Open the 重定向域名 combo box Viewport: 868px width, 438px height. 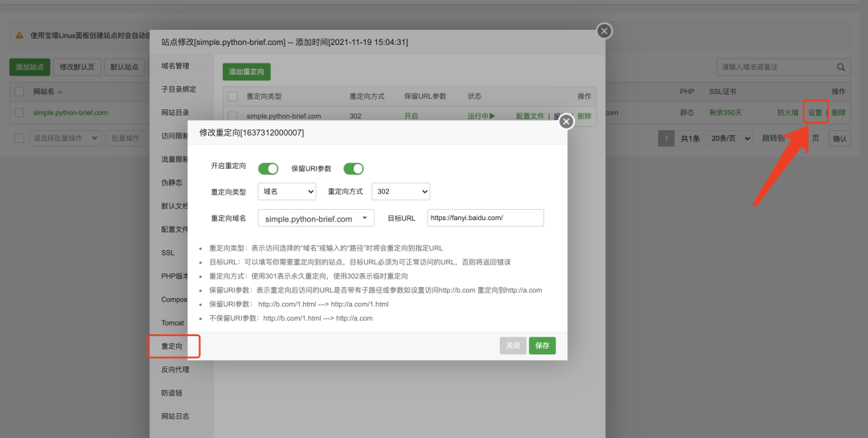point(316,219)
